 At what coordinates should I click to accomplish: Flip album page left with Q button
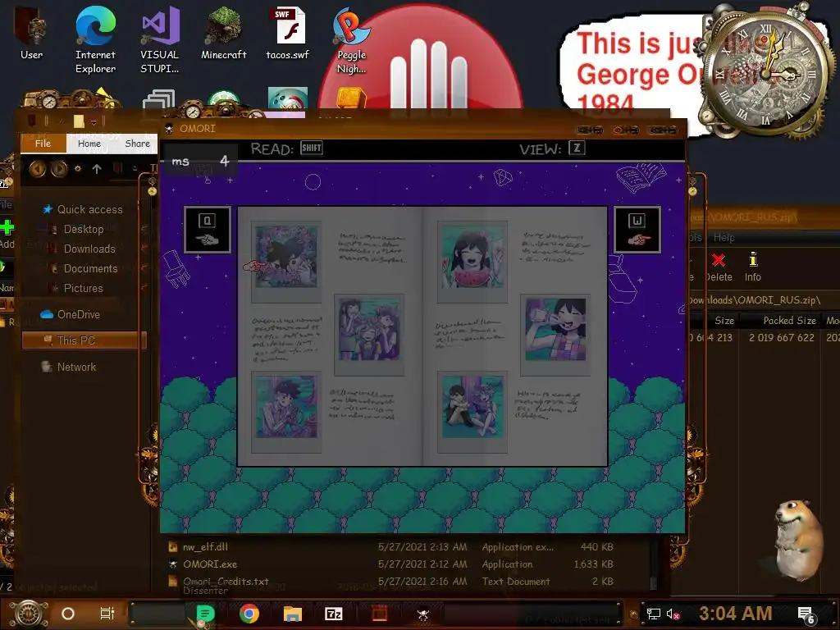208,230
